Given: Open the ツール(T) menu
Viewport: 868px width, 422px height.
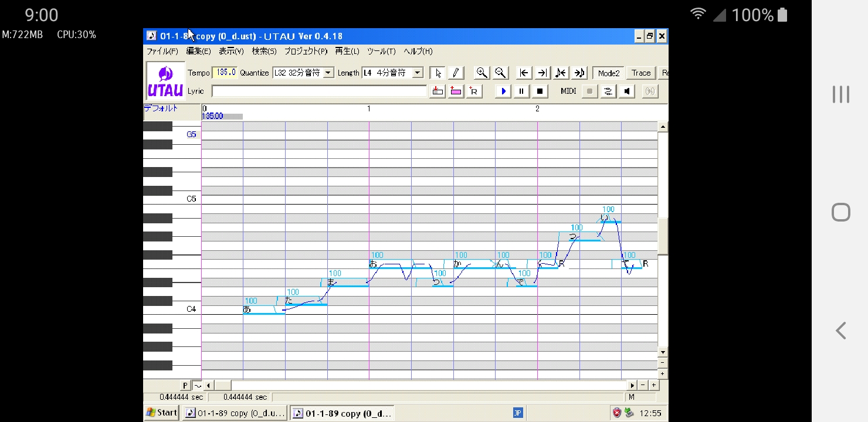Looking at the screenshot, I should (x=381, y=51).
